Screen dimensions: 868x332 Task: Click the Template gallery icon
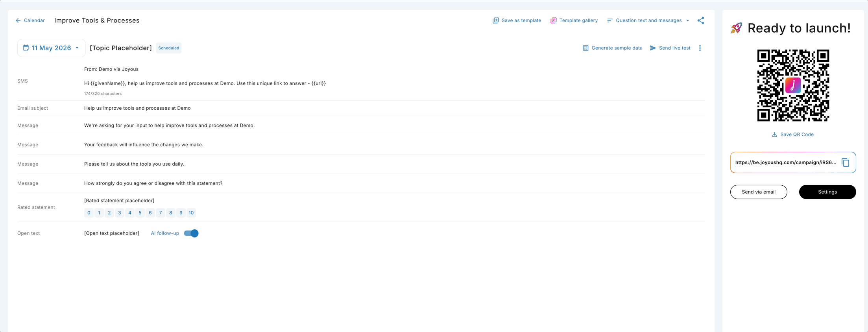click(553, 20)
